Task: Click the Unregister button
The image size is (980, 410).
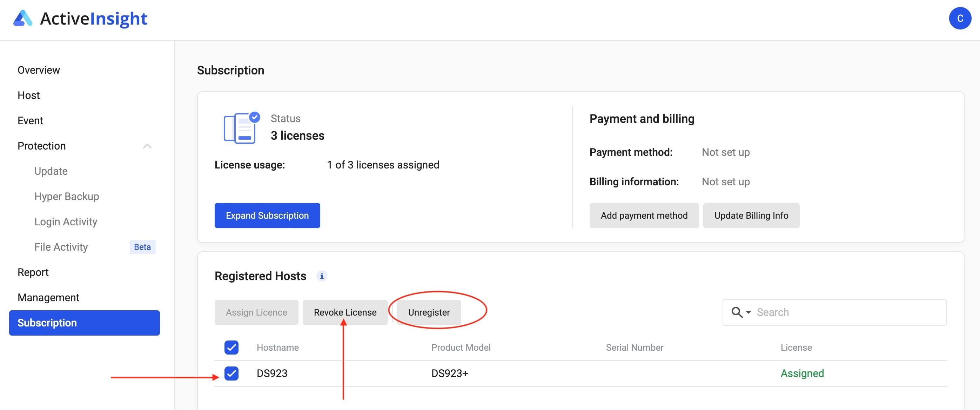Action: coord(429,312)
